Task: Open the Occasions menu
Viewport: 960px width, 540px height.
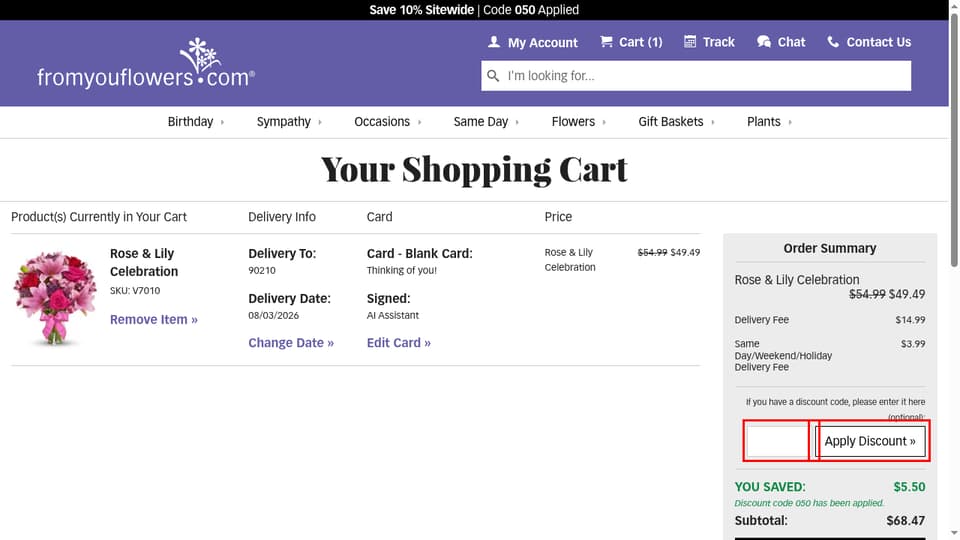Action: tap(382, 122)
